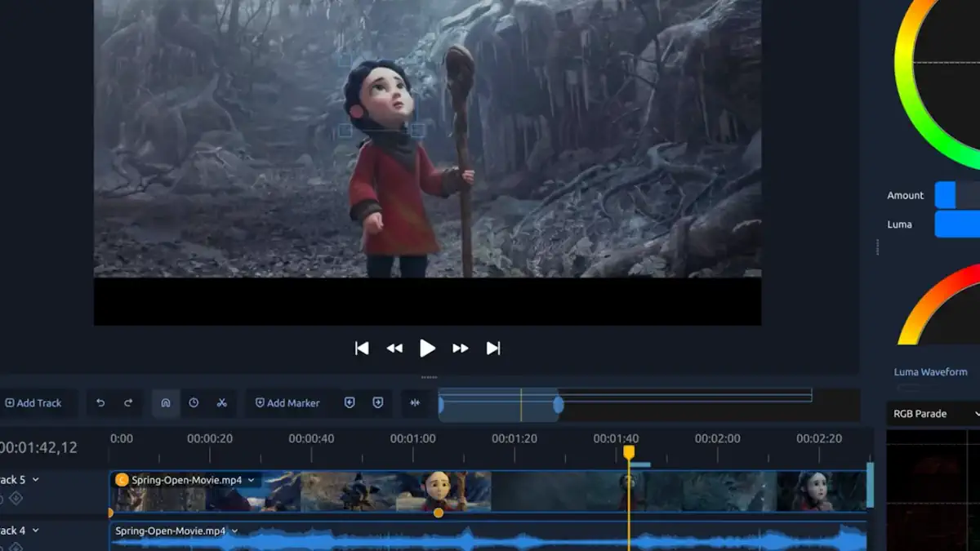Screen dimensions: 980x551
Task: Go to previous marker shield icon
Action: pyautogui.click(x=350, y=403)
